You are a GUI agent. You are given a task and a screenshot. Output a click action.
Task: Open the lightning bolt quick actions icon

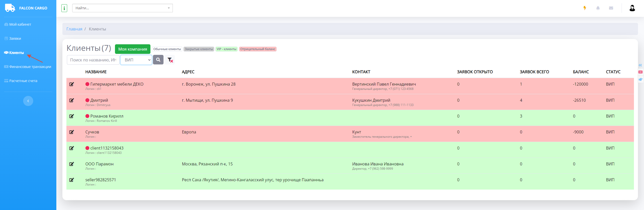click(x=585, y=8)
